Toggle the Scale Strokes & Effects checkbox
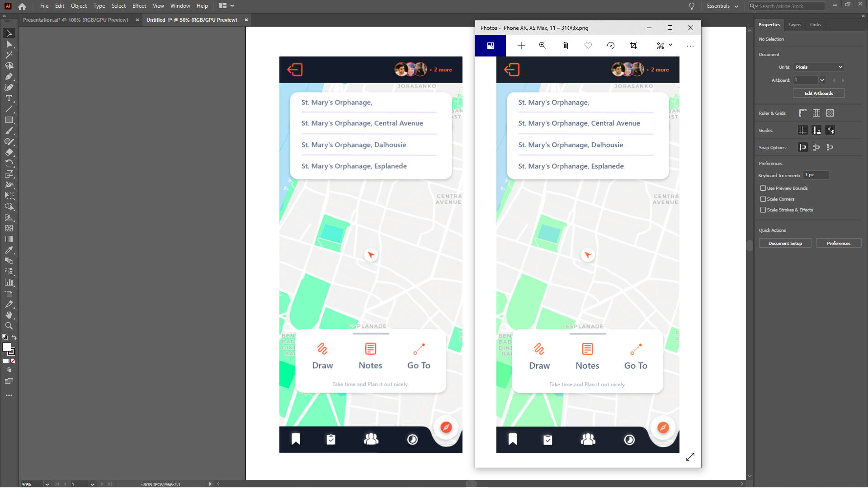Viewport: 868px width, 488px height. coord(763,210)
